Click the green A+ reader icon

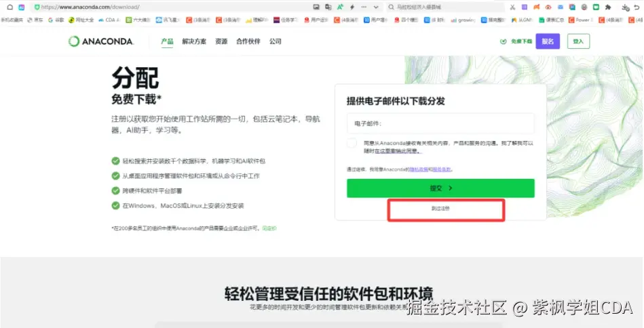click(340, 7)
